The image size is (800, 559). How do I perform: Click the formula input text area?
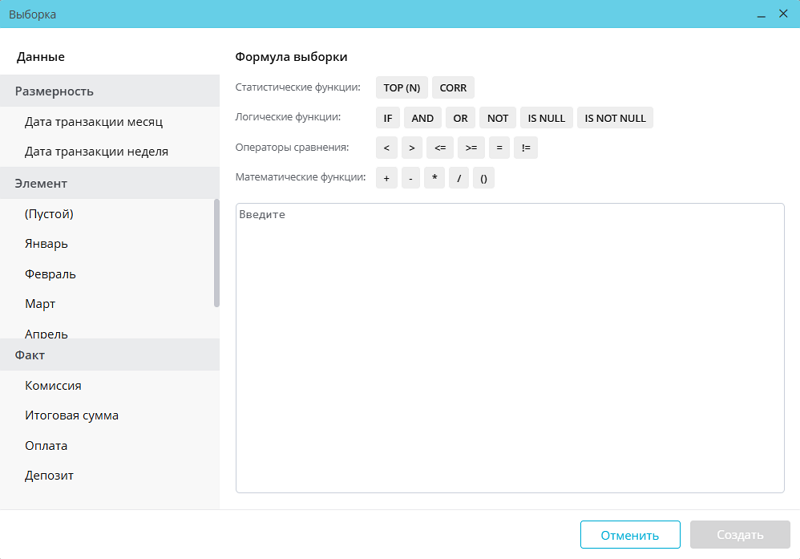(510, 350)
